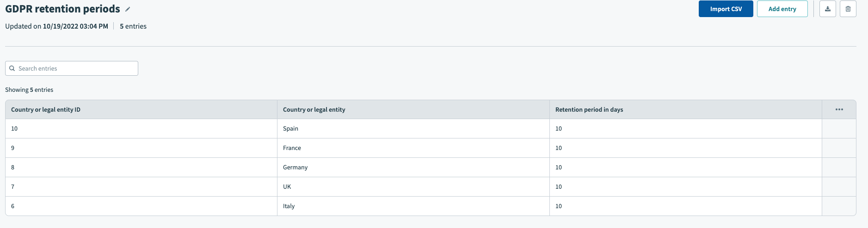
Task: Click retention period cell in Spain row
Action: tap(559, 129)
